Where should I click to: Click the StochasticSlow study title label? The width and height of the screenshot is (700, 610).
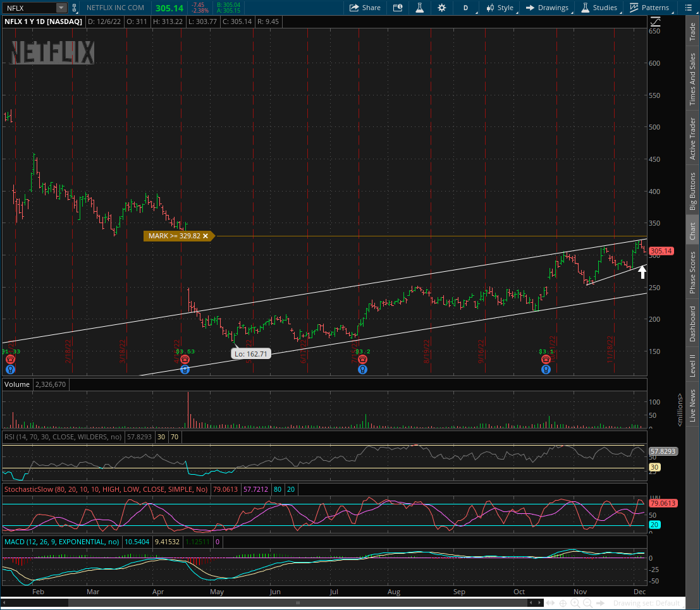click(x=106, y=489)
